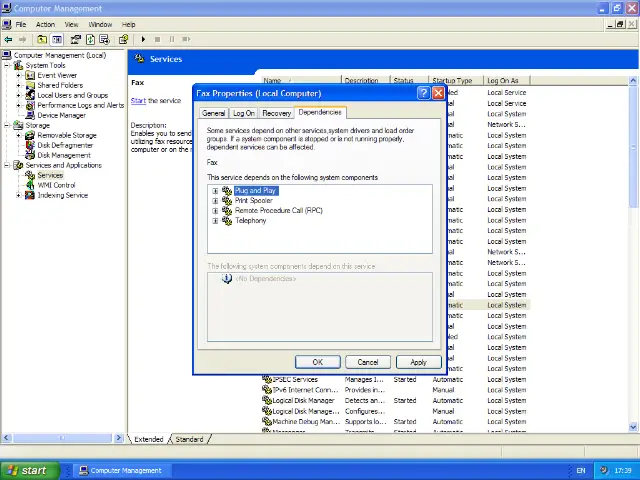
Task: Expand the Telephony dependency node
Action: coord(215,220)
